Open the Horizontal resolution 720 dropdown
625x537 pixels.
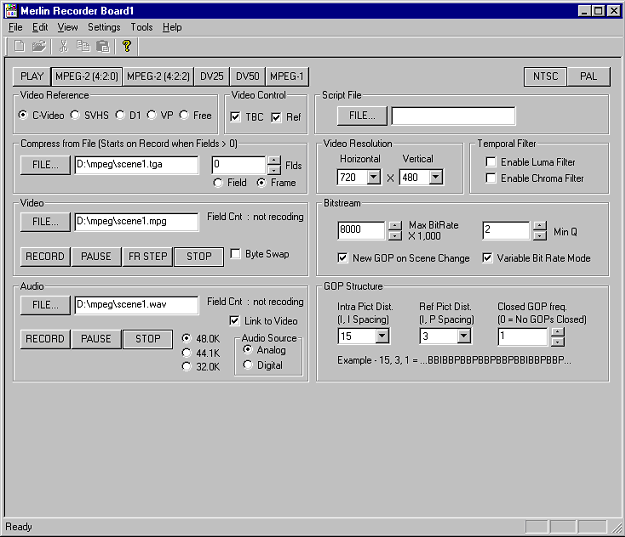click(x=373, y=177)
